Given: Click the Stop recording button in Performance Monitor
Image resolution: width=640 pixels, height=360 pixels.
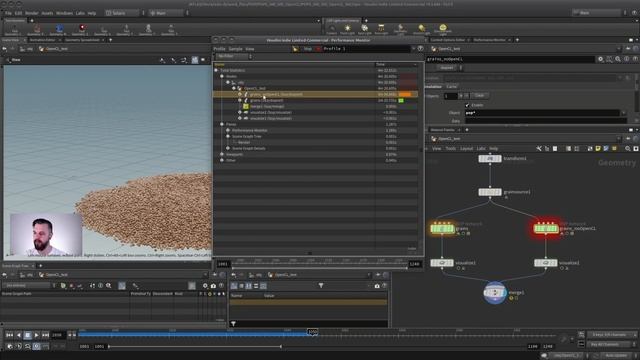Looking at the screenshot, I should click(x=308, y=49).
